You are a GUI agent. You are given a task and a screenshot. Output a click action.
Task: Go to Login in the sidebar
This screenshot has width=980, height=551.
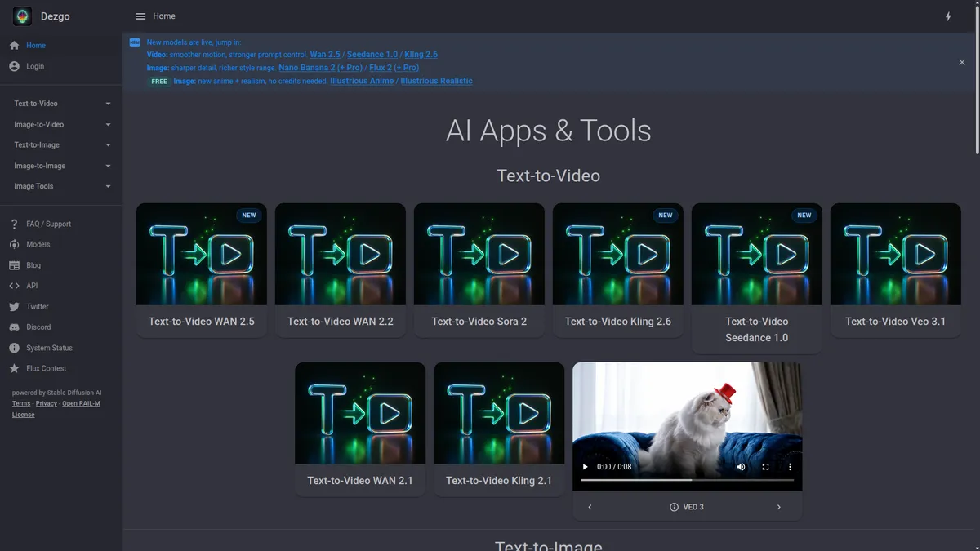coord(35,66)
